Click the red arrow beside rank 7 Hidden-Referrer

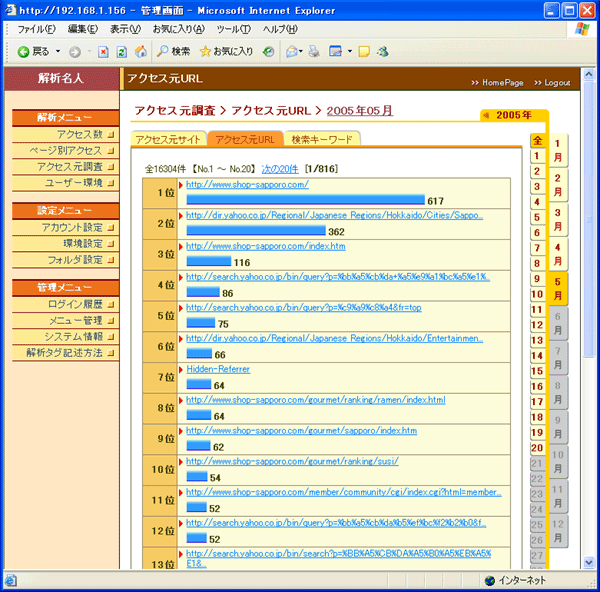181,370
